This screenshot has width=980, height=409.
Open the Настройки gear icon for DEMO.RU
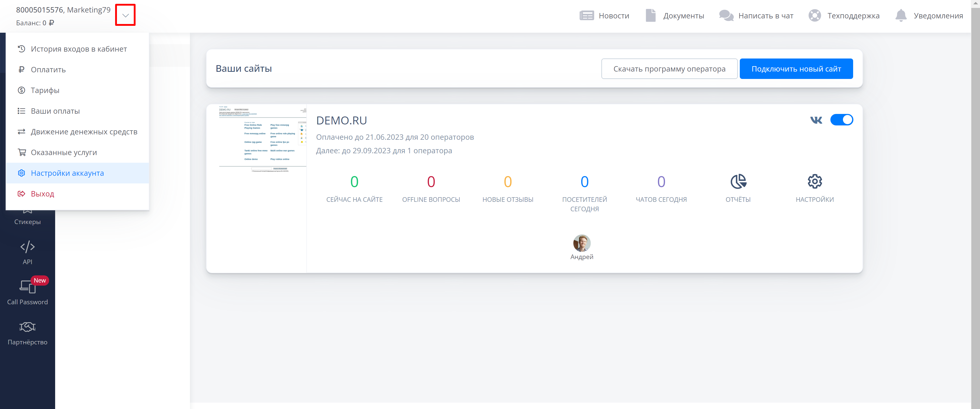pos(815,182)
